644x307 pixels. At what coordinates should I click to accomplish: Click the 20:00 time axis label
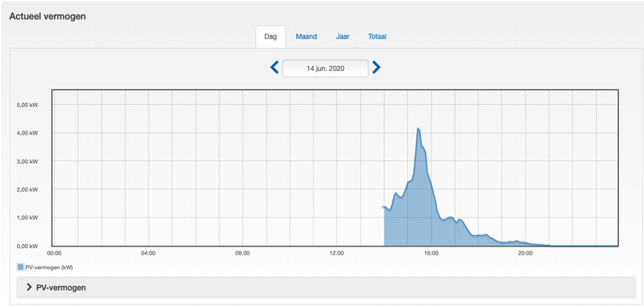[526, 253]
